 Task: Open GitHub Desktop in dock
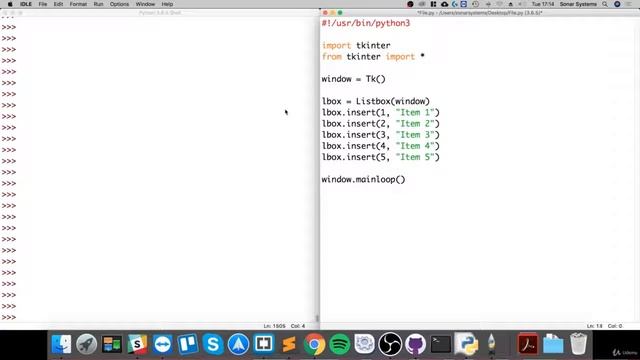415,344
